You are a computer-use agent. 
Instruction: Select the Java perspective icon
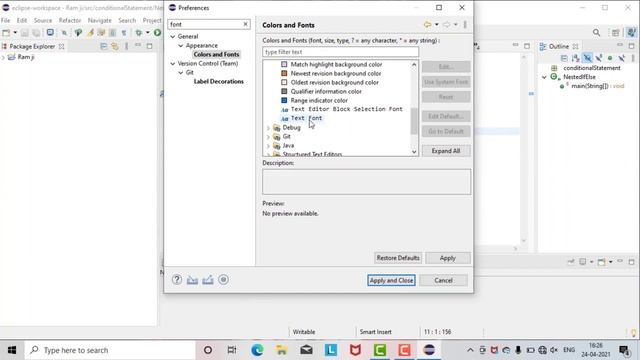point(631,33)
